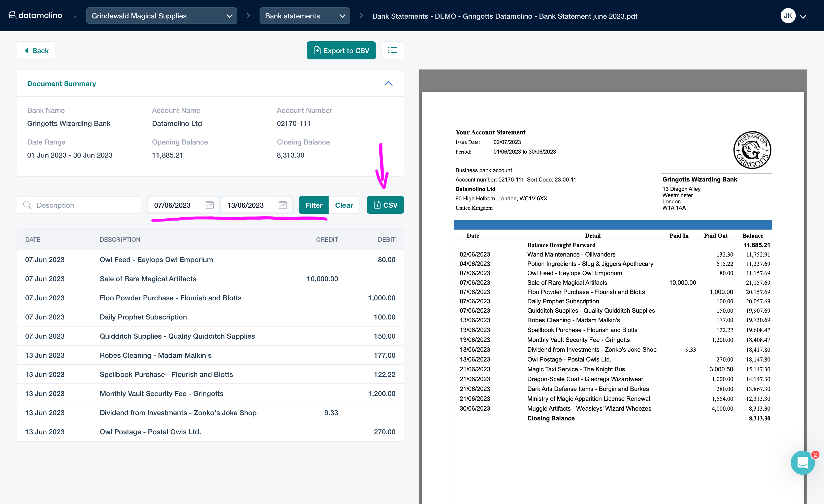
Task: Open the chat support widget
Action: pos(802,462)
